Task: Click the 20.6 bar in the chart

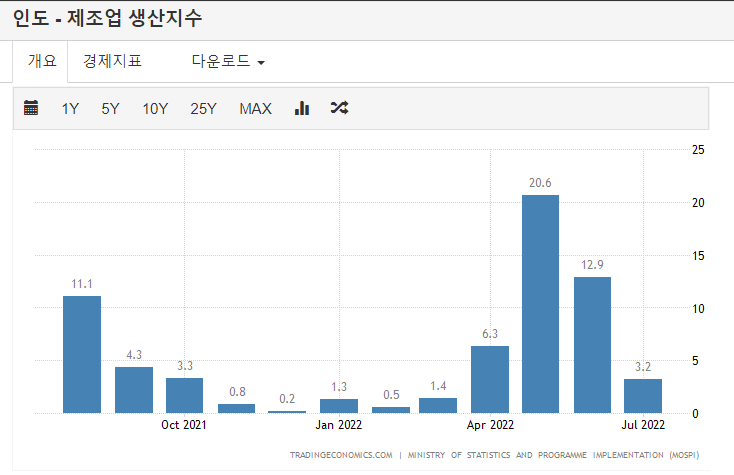Action: [x=540, y=304]
